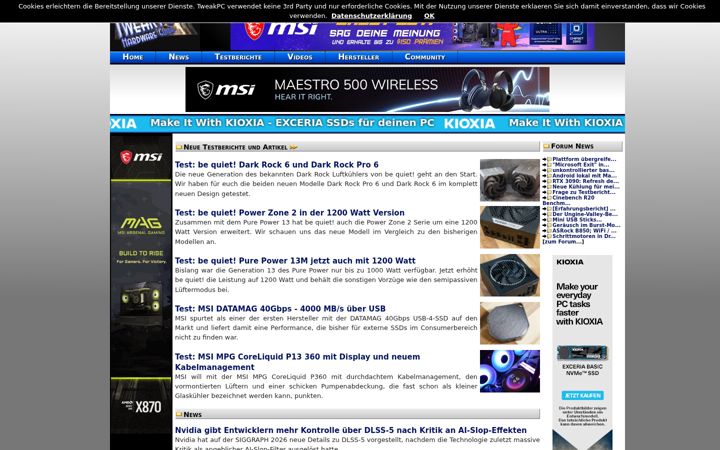Open the Neue Testberichte und Artikel heading link

[x=235, y=147]
